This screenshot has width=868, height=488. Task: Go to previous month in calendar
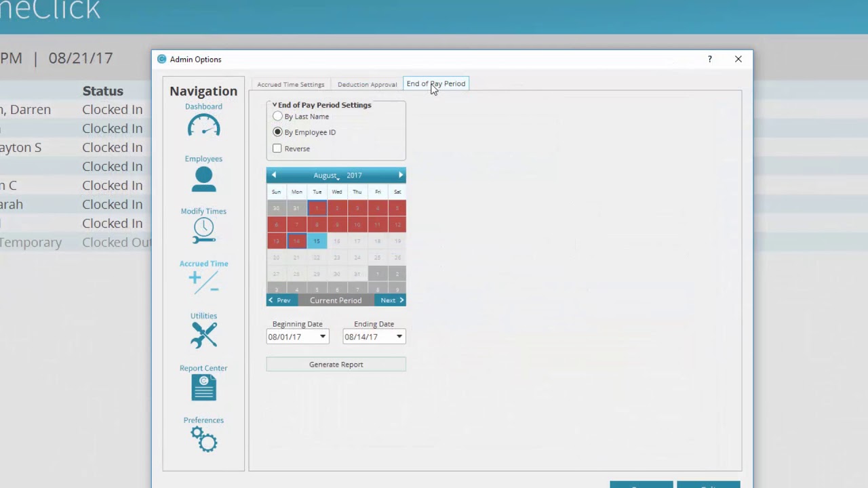coord(274,175)
